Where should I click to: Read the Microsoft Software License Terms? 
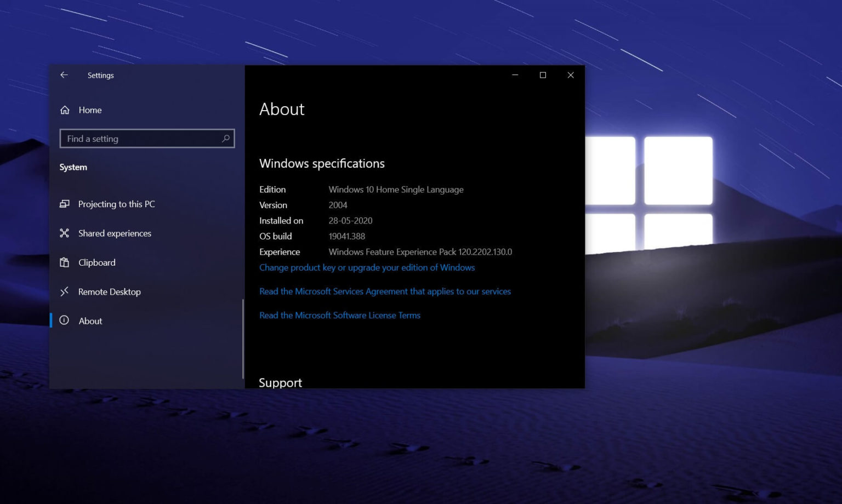click(340, 315)
